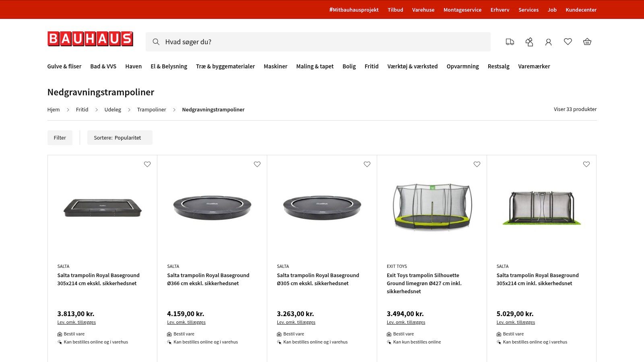Viewport: 644px width, 362px height.
Task: Open Haven menu
Action: (x=134, y=66)
